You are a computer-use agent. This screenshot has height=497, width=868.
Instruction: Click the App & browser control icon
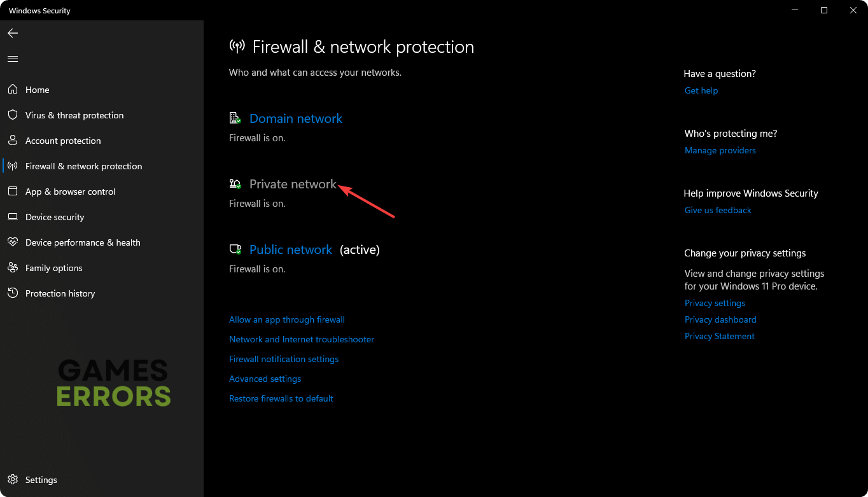13,192
